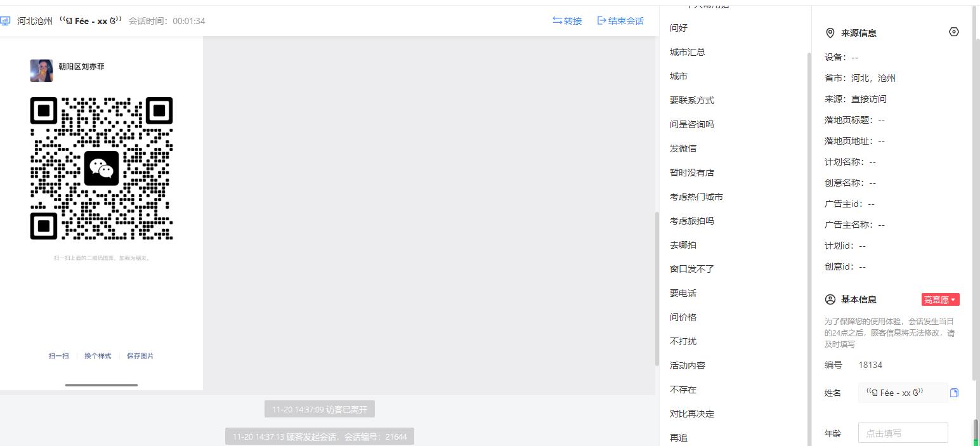Click the 姓名 name field

903,393
